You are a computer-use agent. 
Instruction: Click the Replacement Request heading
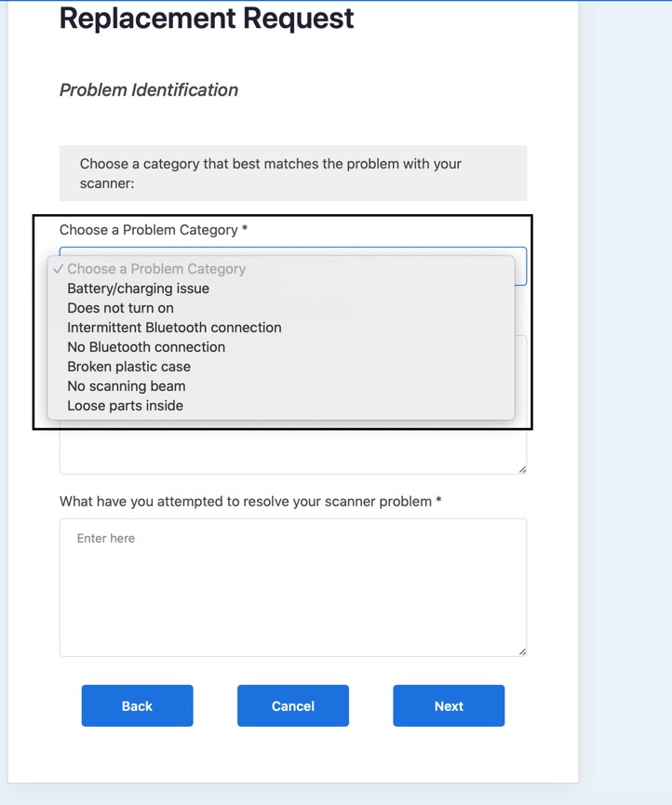(x=207, y=19)
